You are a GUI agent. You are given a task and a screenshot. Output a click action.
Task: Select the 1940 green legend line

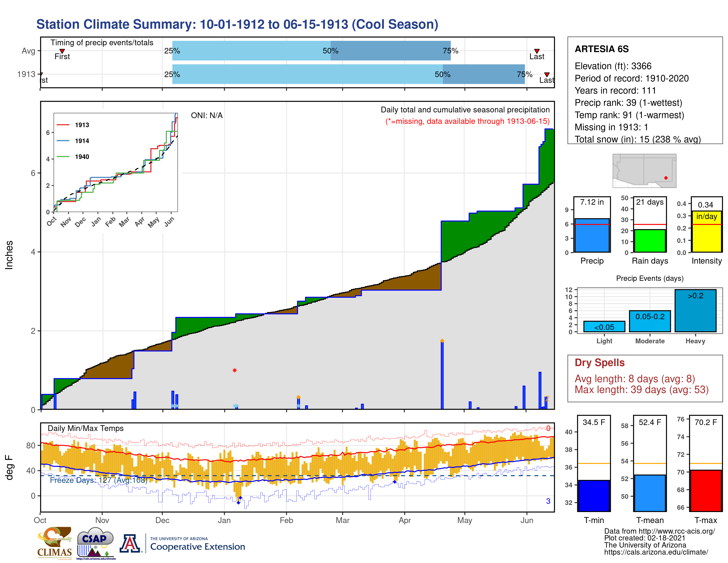coord(63,157)
